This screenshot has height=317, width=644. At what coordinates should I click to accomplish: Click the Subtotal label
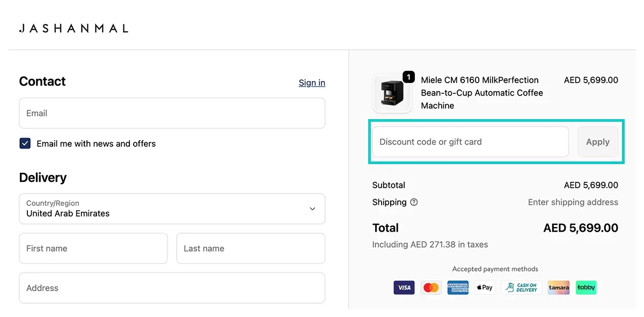(x=389, y=185)
